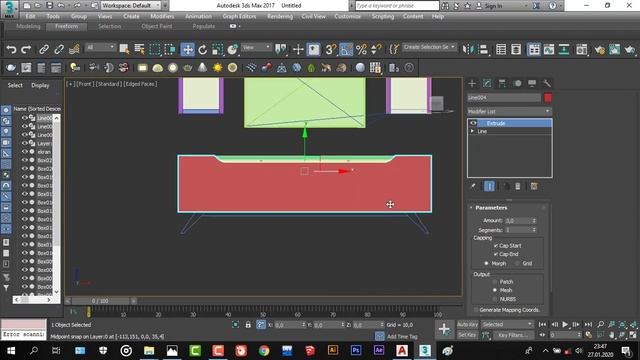Enable Generate Mapping Coords checkbox
The image size is (640, 360).
point(476,310)
